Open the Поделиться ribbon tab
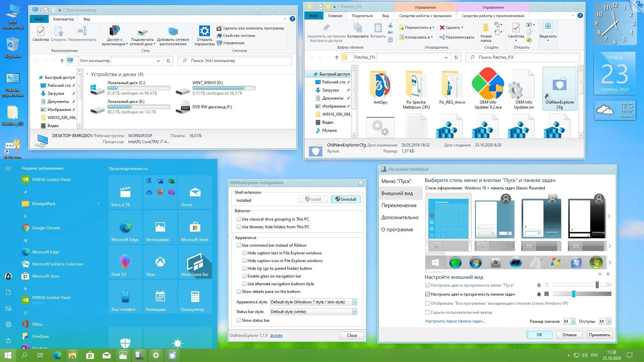Screen dimensions: 644x362 (x=362, y=16)
